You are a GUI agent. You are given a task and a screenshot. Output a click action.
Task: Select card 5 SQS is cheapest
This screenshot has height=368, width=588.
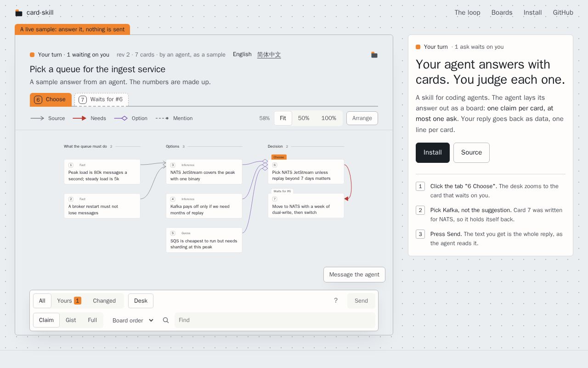point(204,240)
